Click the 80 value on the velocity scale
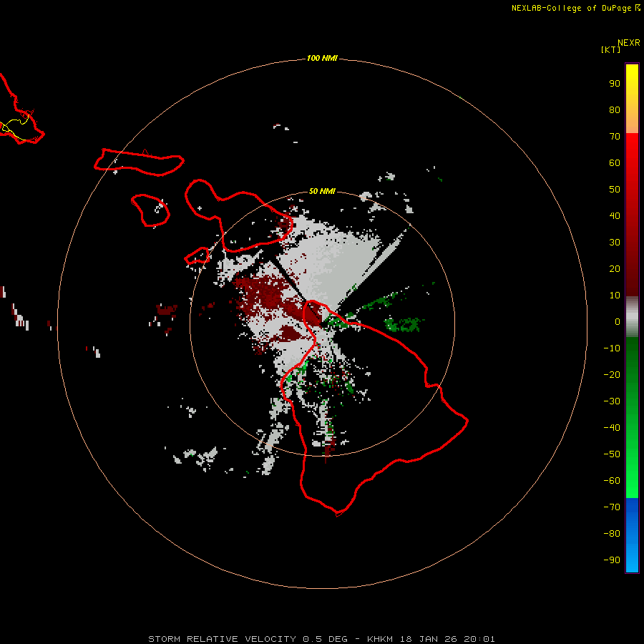Image resolution: width=644 pixels, height=644 pixels. coord(615,109)
